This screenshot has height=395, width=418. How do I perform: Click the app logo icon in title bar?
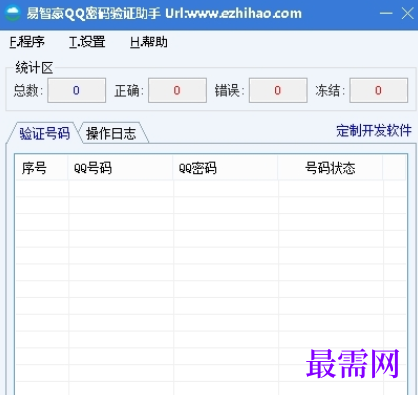click(x=13, y=14)
